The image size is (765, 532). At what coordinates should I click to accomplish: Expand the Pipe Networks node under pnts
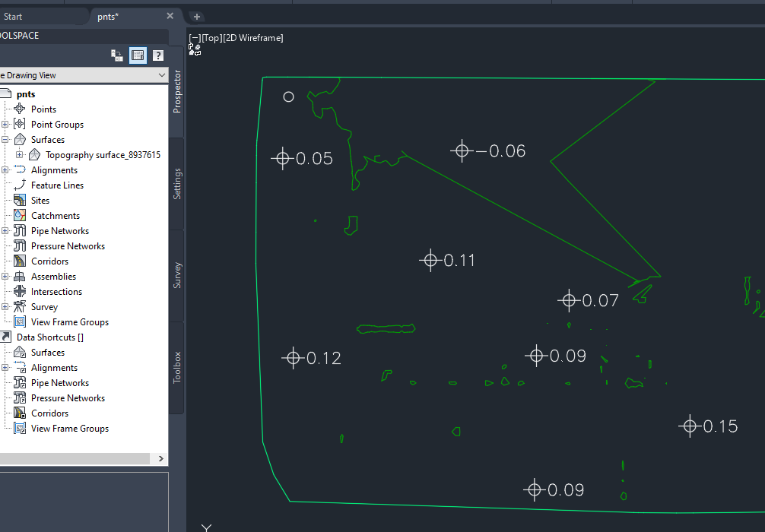pyautogui.click(x=5, y=230)
